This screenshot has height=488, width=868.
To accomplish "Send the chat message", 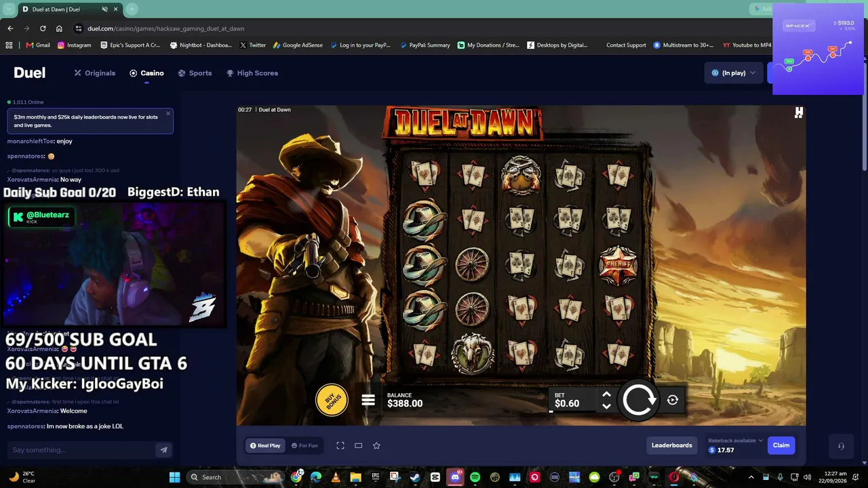I will tap(163, 450).
